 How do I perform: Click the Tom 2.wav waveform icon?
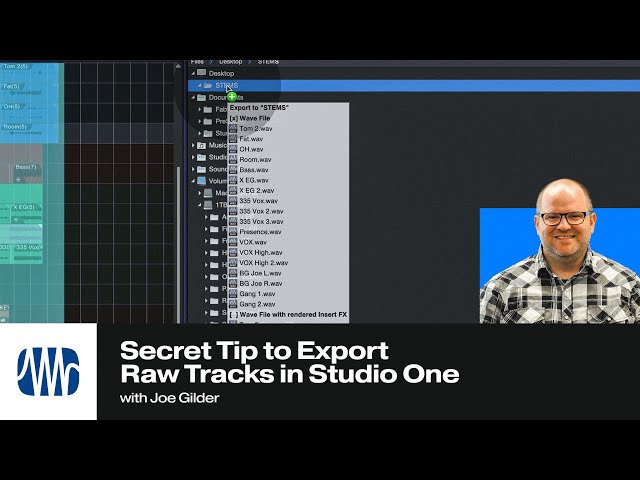click(233, 129)
